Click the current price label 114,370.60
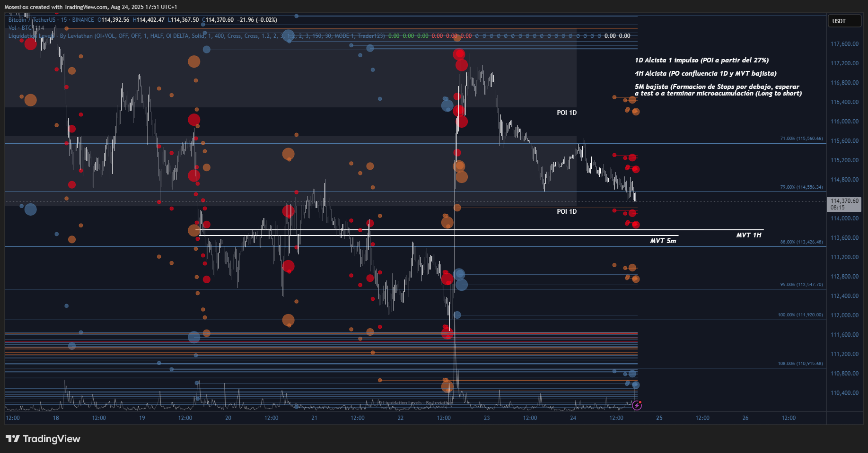This screenshot has width=868, height=453. pyautogui.click(x=844, y=201)
